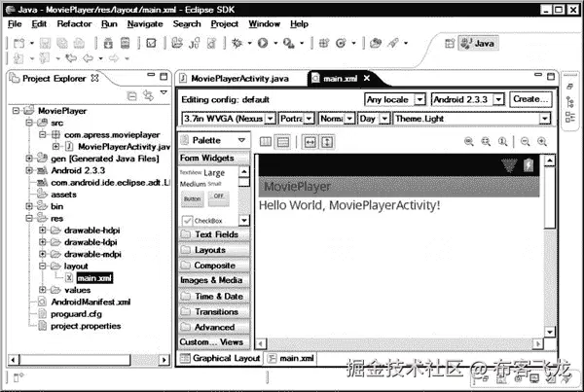584x392 pixels.
Task: Click the Save All toolbar icon
Action: tap(62, 44)
